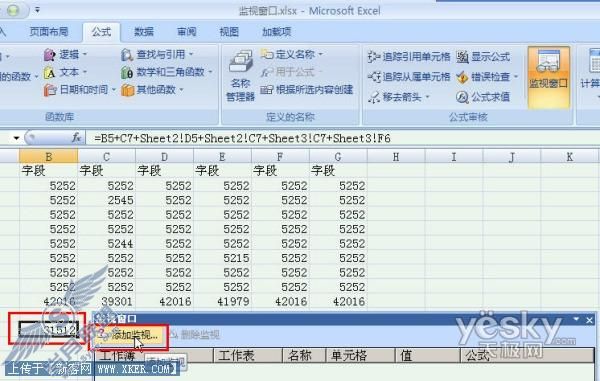Select the cell containing 41979

222,302
